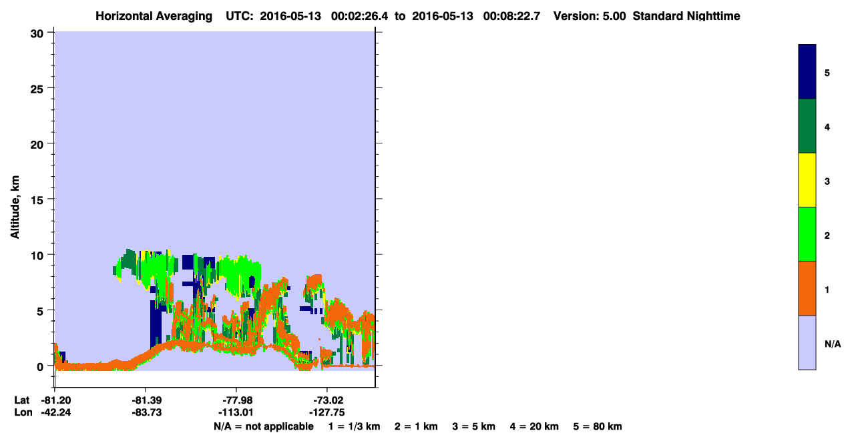The height and width of the screenshot is (445, 868).
Task: Click the colorbar label '2'
Action: (x=827, y=236)
